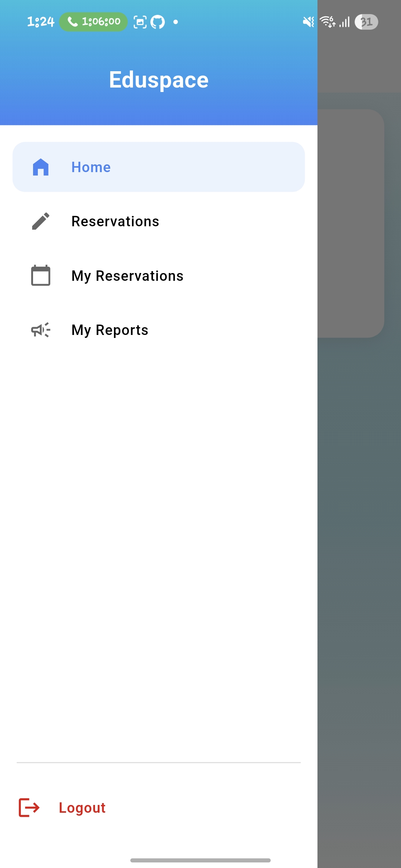Viewport: 401px width, 868px height.
Task: Tap the Eduspace drawer title
Action: coord(159,80)
